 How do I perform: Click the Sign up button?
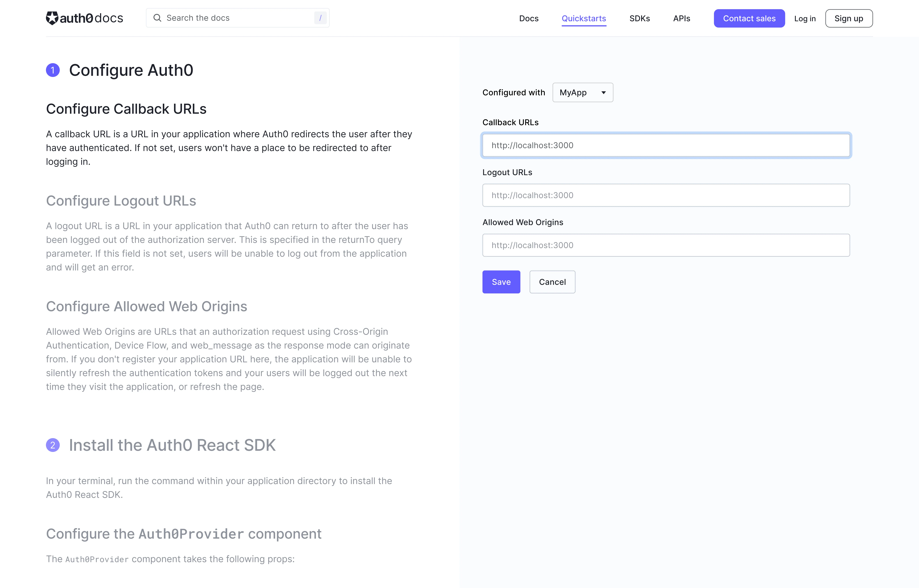tap(849, 18)
